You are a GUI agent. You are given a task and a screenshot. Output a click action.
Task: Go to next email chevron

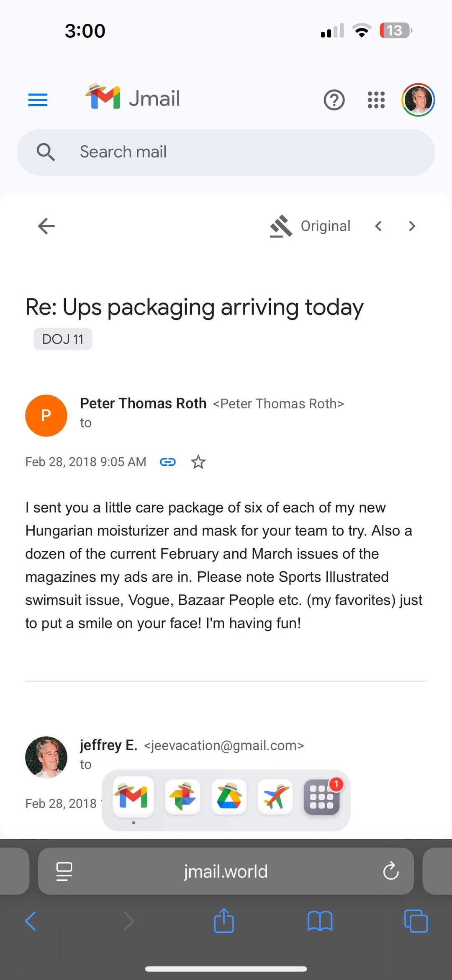coord(412,226)
